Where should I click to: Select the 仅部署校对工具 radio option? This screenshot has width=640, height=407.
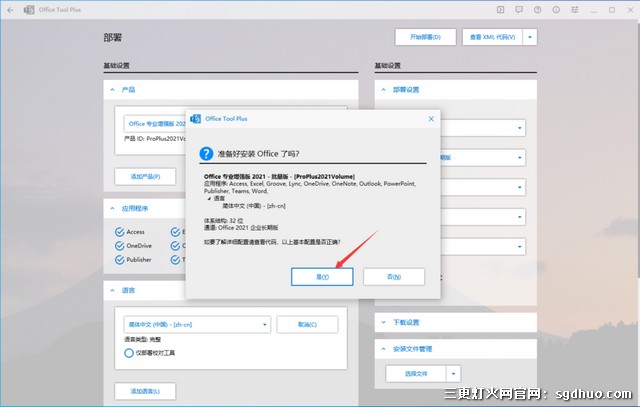pyautogui.click(x=129, y=353)
